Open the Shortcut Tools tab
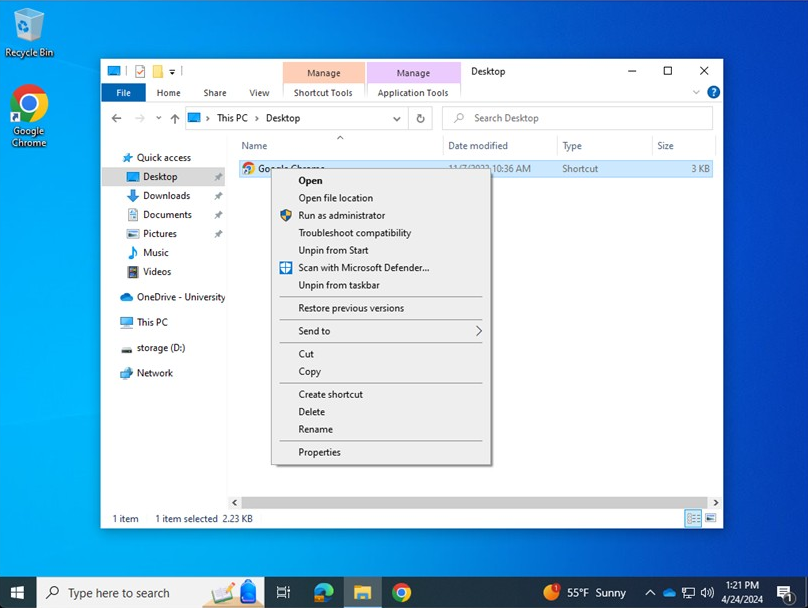The height and width of the screenshot is (608, 808). [323, 93]
